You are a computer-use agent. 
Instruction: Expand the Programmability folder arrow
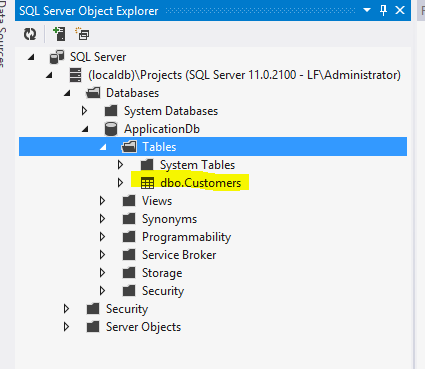pyautogui.click(x=102, y=237)
